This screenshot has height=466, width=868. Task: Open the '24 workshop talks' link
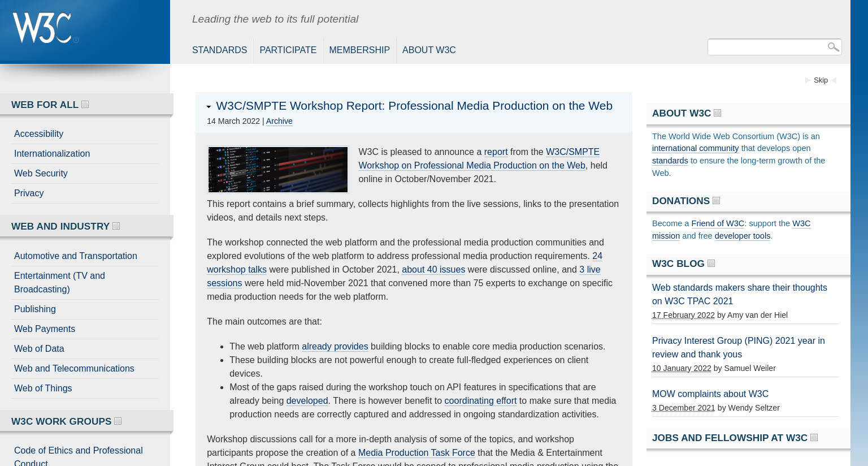point(405,263)
